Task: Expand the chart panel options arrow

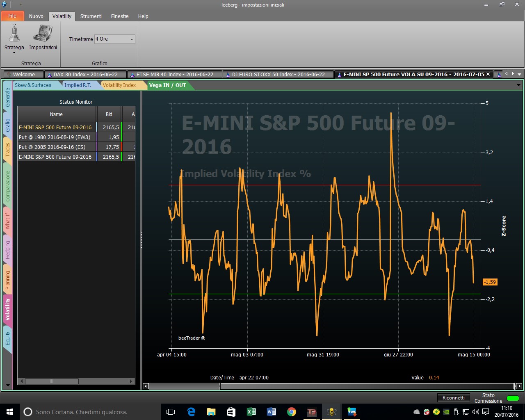Action: (518, 85)
